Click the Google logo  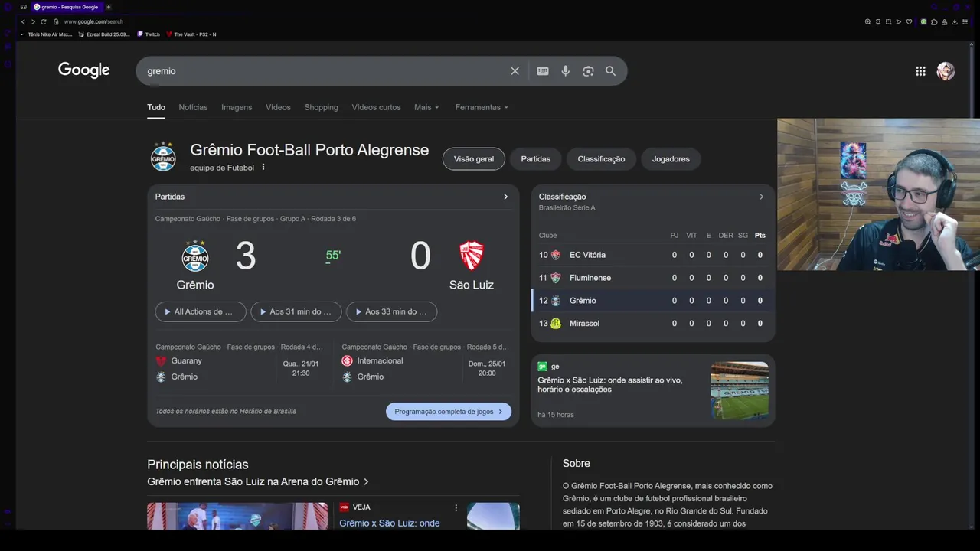(x=84, y=70)
